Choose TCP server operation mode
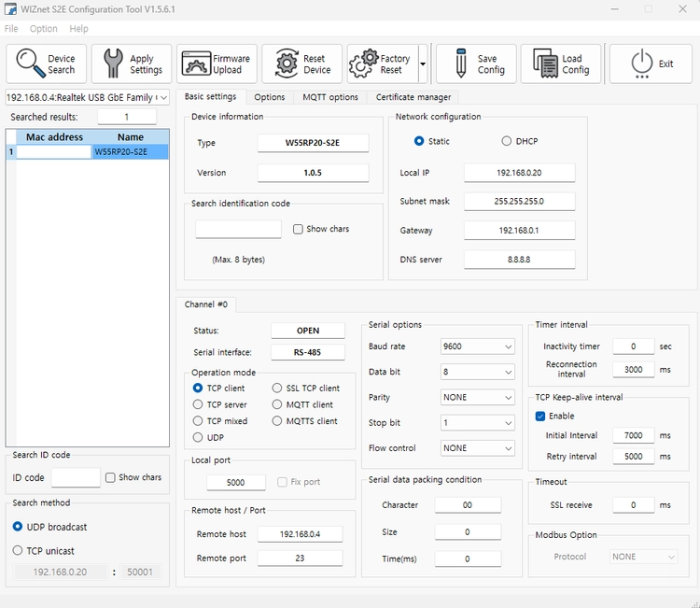 pyautogui.click(x=198, y=404)
